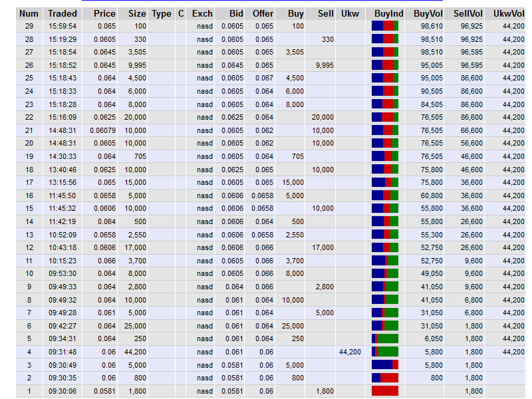Click the BuyInd bar in trade 2's row

point(385,378)
